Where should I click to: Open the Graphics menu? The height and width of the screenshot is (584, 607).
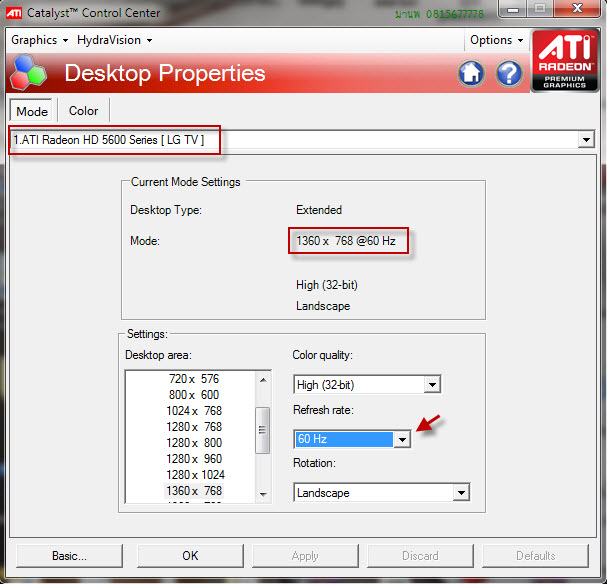click(x=39, y=40)
